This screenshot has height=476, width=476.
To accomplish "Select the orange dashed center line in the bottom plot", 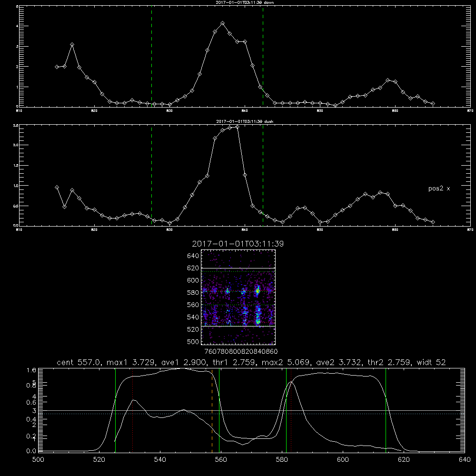I will 212,410.
